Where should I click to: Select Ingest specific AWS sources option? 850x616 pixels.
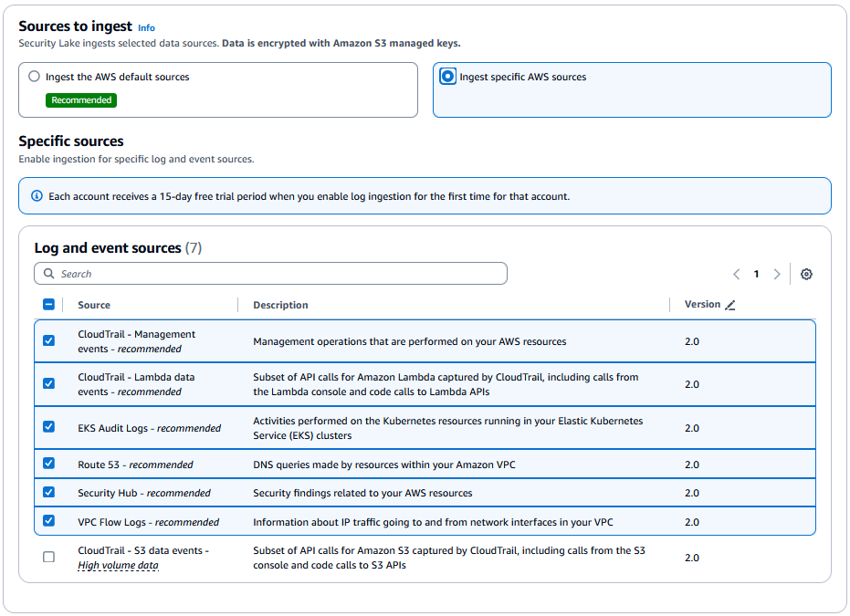click(446, 76)
